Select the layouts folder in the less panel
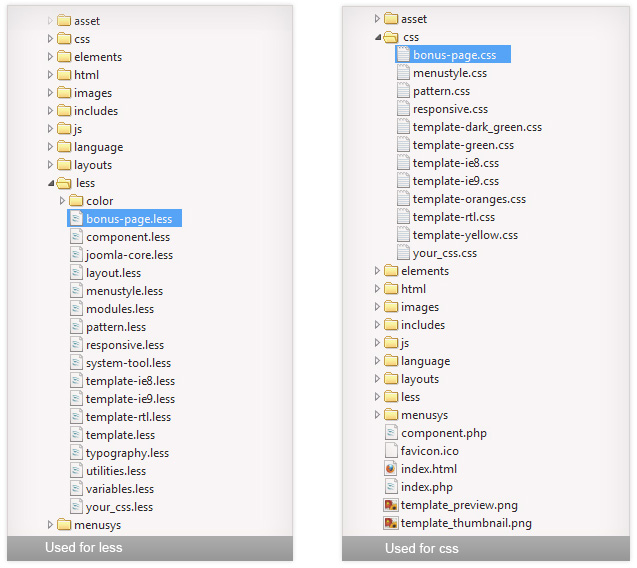637x568 pixels. click(x=84, y=165)
